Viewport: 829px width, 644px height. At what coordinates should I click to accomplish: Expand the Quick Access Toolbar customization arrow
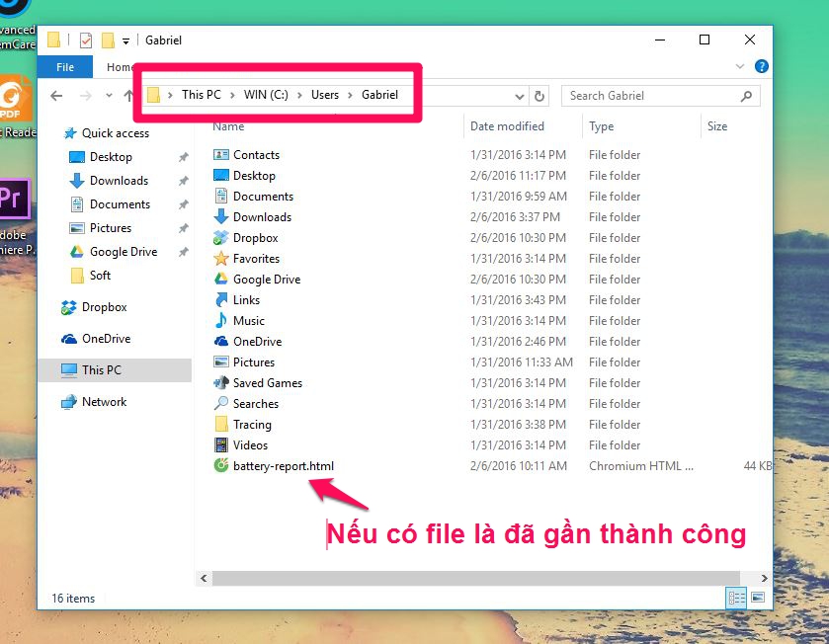125,40
